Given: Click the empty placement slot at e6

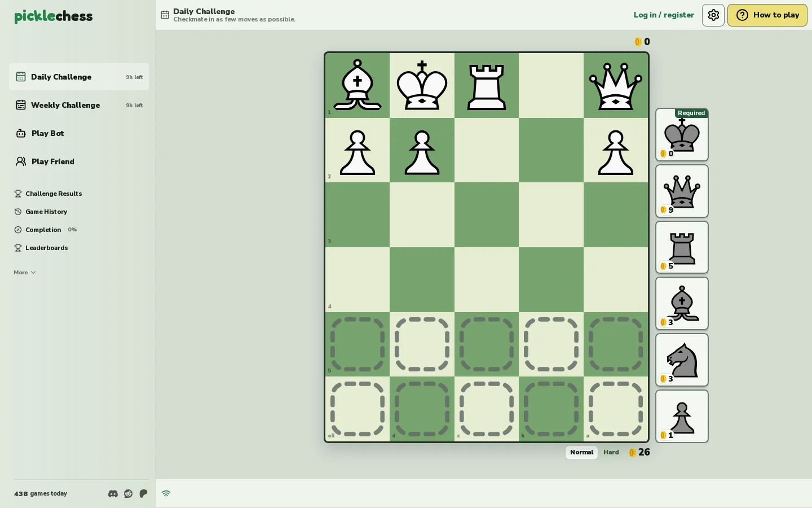Looking at the screenshot, I should point(358,409).
